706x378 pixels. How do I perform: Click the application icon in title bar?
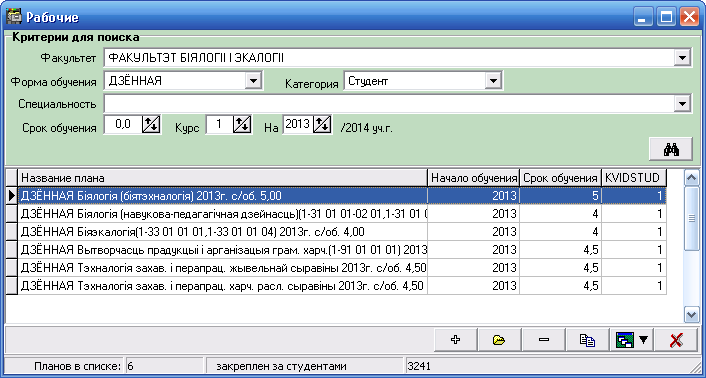pos(14,17)
